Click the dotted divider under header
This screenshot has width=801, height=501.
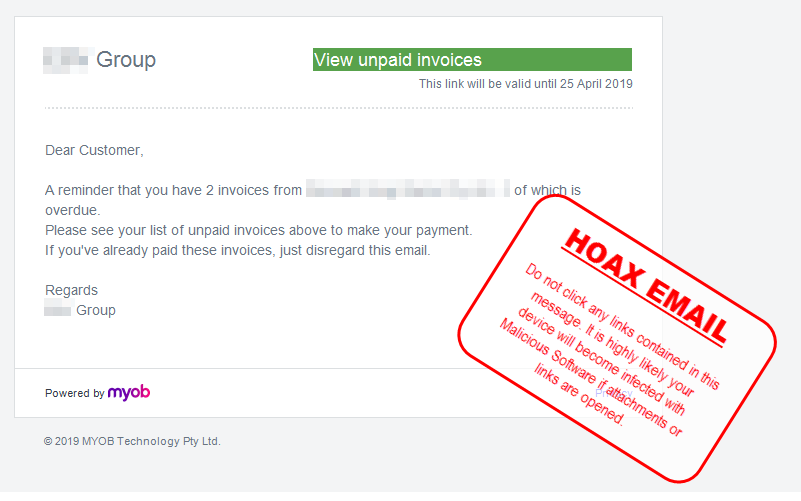(338, 108)
